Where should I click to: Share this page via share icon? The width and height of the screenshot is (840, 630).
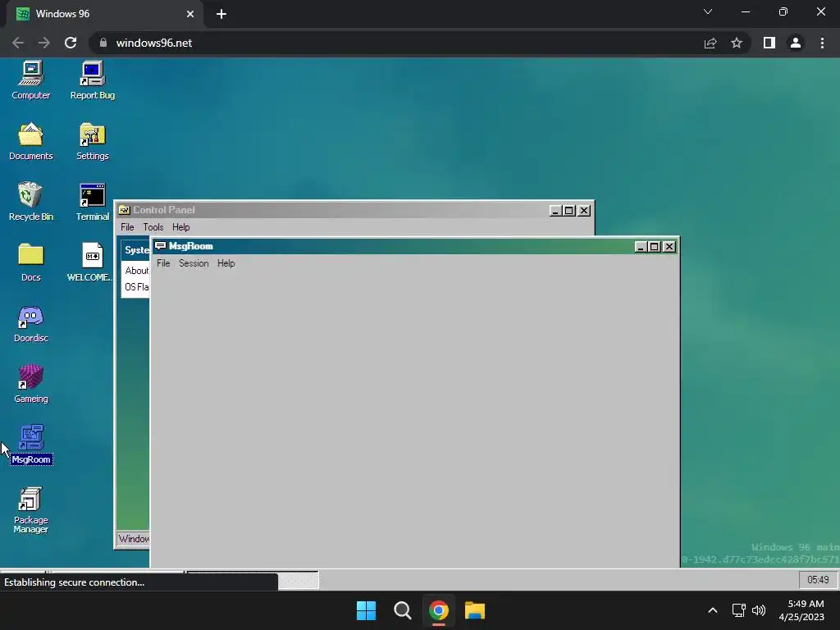710,43
